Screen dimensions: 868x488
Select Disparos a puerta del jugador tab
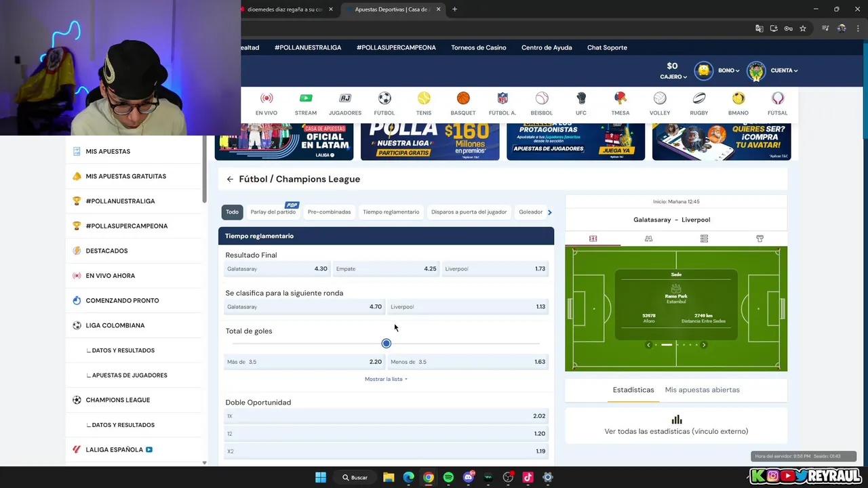(469, 212)
